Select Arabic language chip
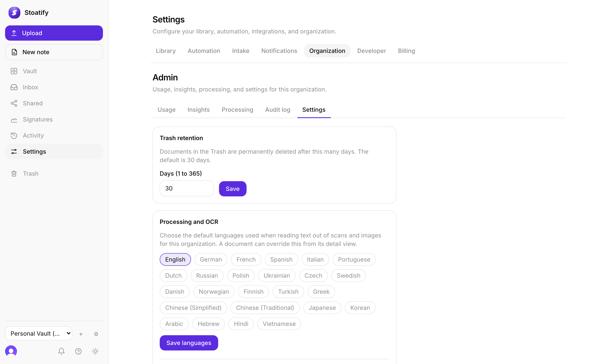The height and width of the screenshot is (364, 610). coord(174,324)
